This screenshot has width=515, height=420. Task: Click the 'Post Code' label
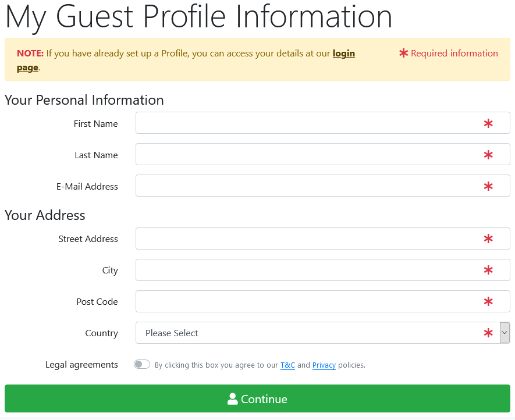point(97,302)
